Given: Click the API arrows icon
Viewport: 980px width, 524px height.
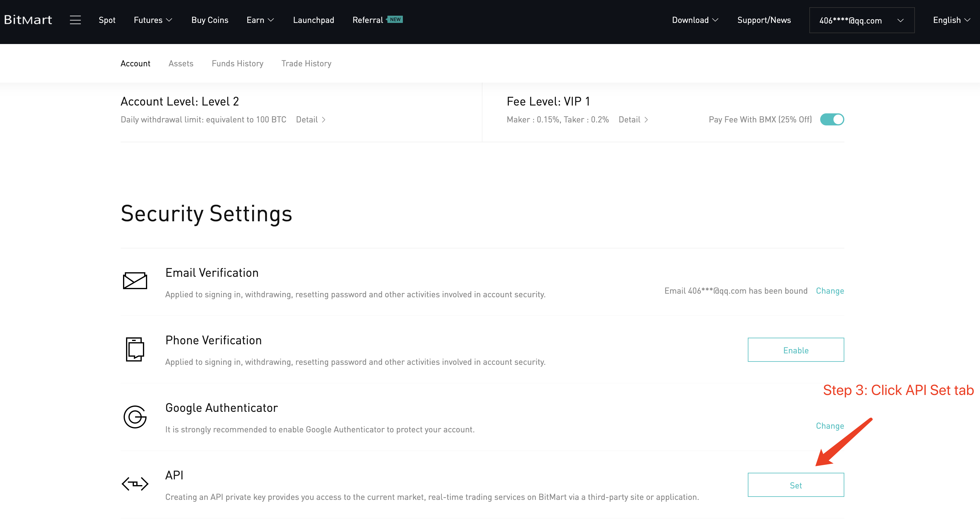Looking at the screenshot, I should [135, 484].
